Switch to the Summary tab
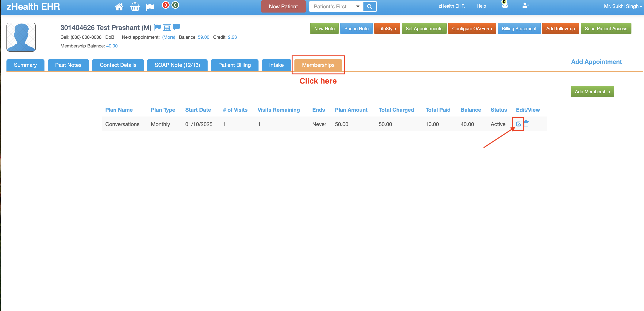The height and width of the screenshot is (311, 644). coord(25,65)
